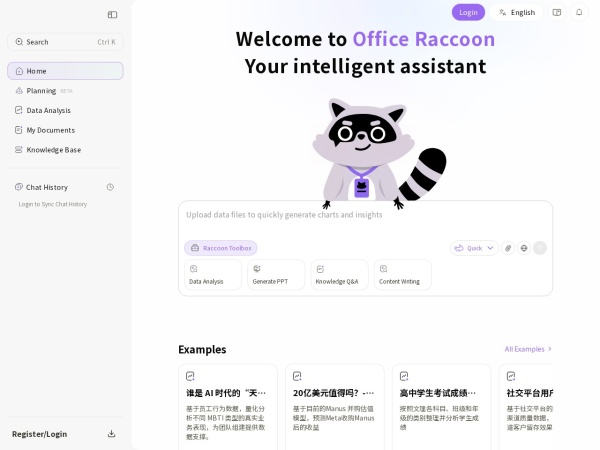Go to Data Analysis in the sidebar

[x=48, y=110]
